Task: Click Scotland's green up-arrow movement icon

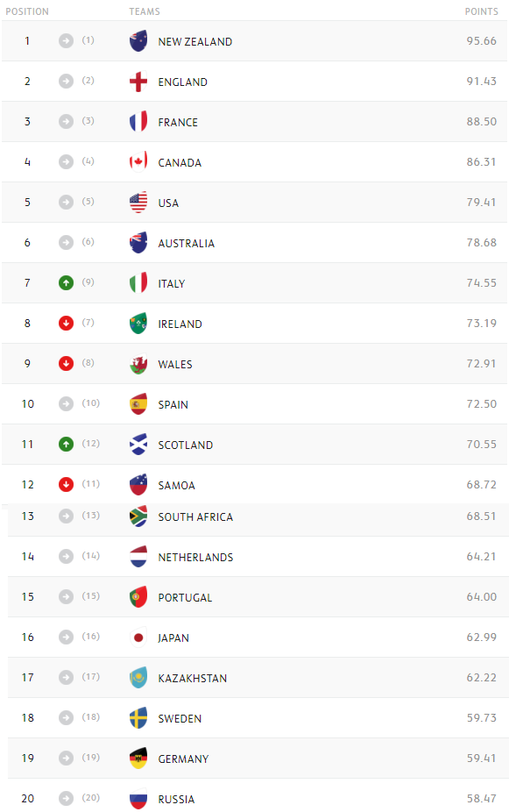Action: 66,445
